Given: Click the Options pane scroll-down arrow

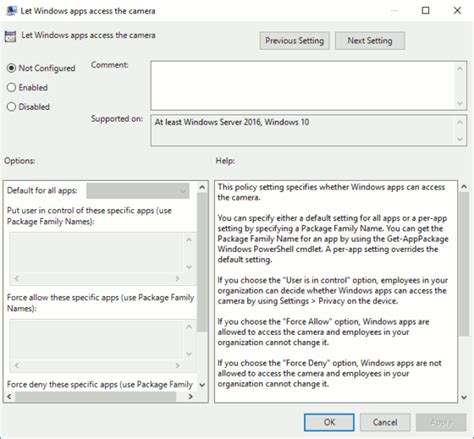Looking at the screenshot, I should point(202,385).
